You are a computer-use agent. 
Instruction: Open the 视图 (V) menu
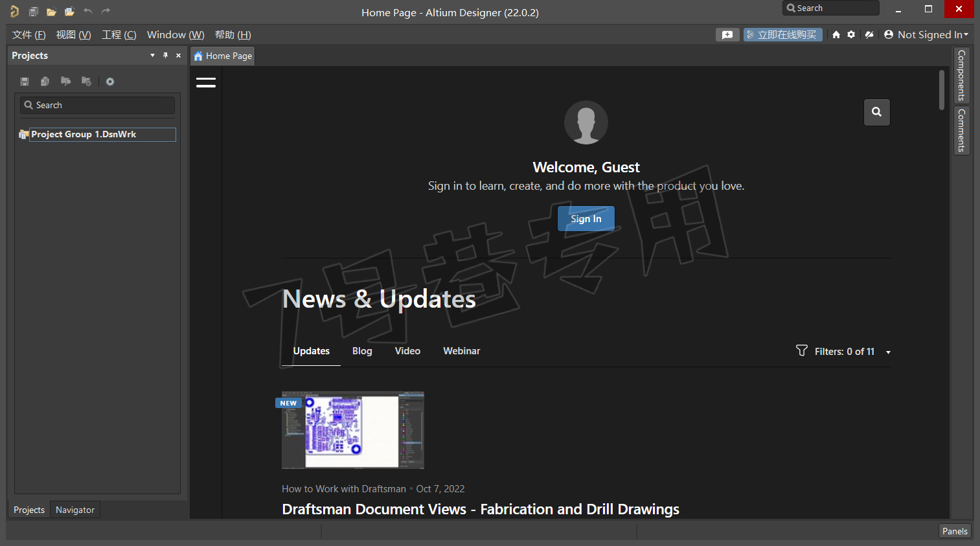(x=73, y=35)
